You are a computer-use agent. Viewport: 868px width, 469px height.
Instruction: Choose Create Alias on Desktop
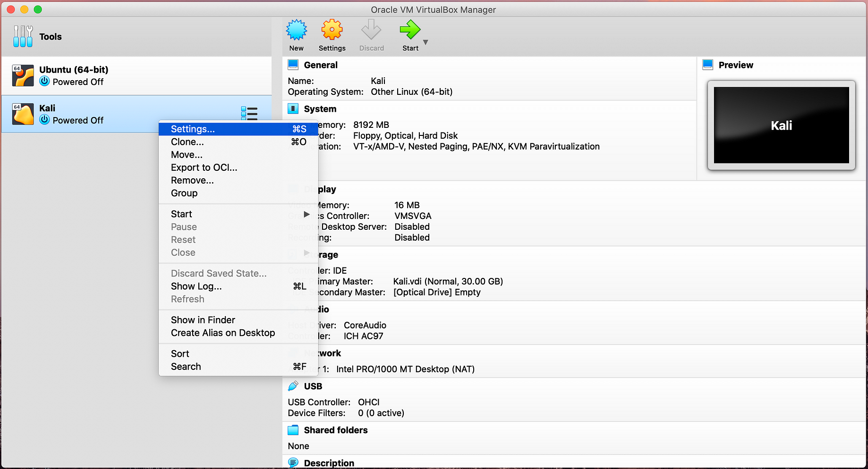tap(238, 333)
